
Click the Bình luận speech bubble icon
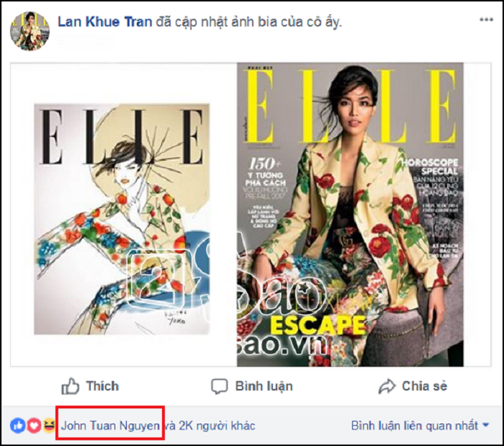click(x=219, y=386)
